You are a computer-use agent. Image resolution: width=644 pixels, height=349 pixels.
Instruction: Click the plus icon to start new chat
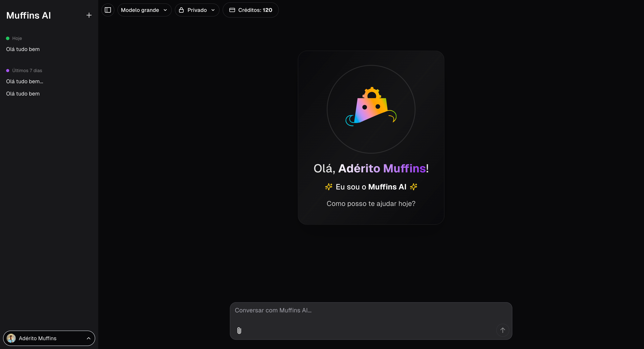pos(89,15)
